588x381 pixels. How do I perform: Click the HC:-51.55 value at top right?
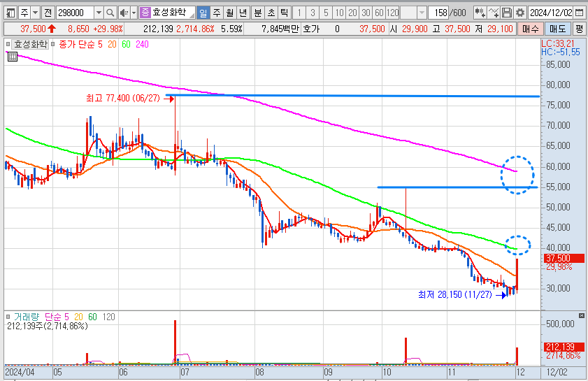tap(560, 52)
